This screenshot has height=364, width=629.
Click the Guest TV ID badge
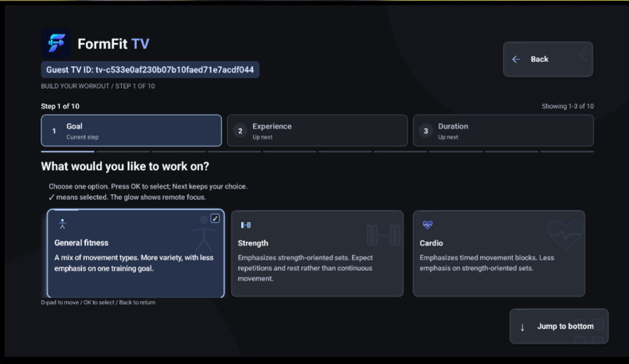150,69
